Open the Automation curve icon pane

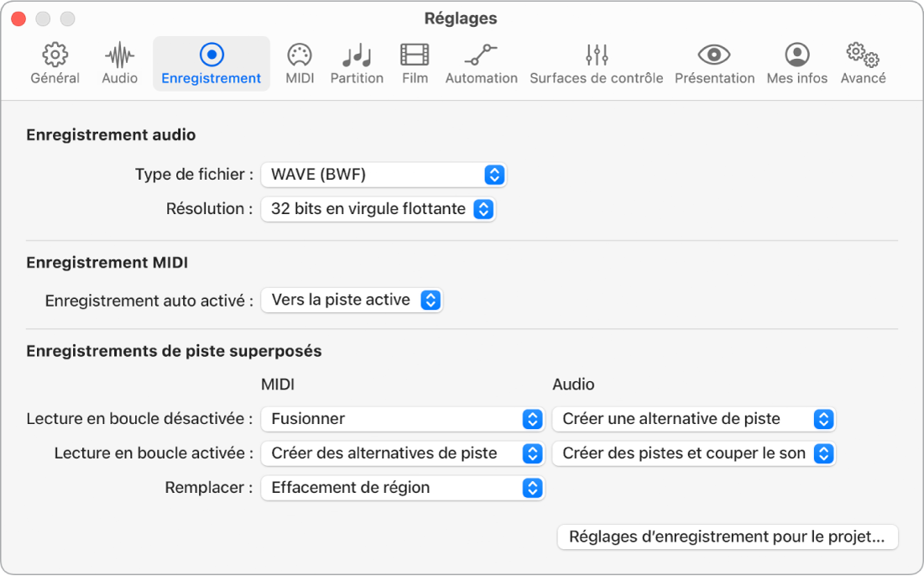[x=481, y=56]
